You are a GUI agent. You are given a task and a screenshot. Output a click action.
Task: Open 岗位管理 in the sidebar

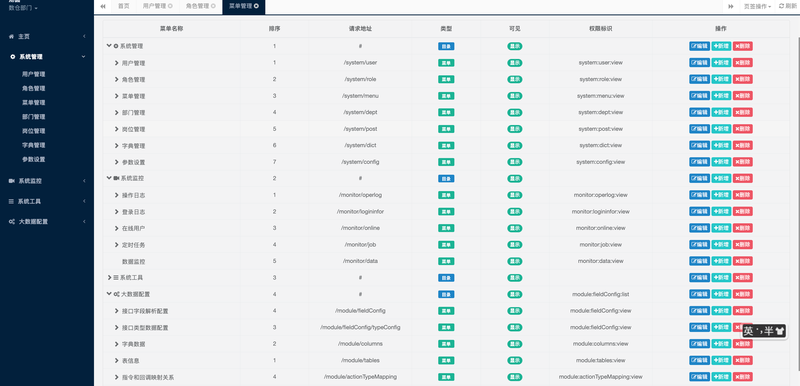pos(34,131)
